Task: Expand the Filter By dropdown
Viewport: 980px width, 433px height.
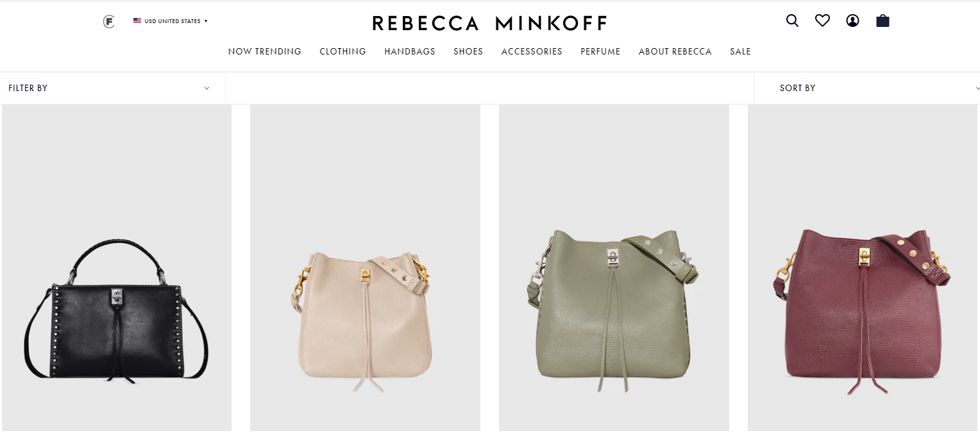Action: coord(113,88)
